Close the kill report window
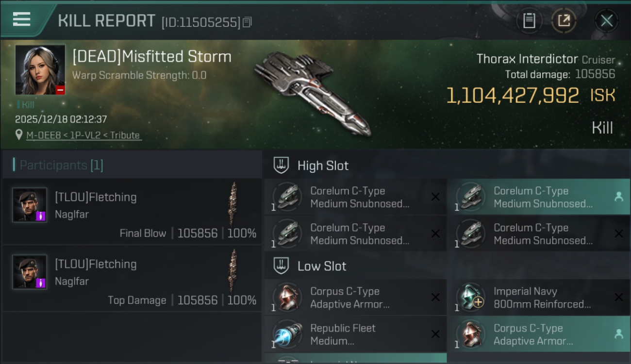The height and width of the screenshot is (364, 631). (606, 20)
